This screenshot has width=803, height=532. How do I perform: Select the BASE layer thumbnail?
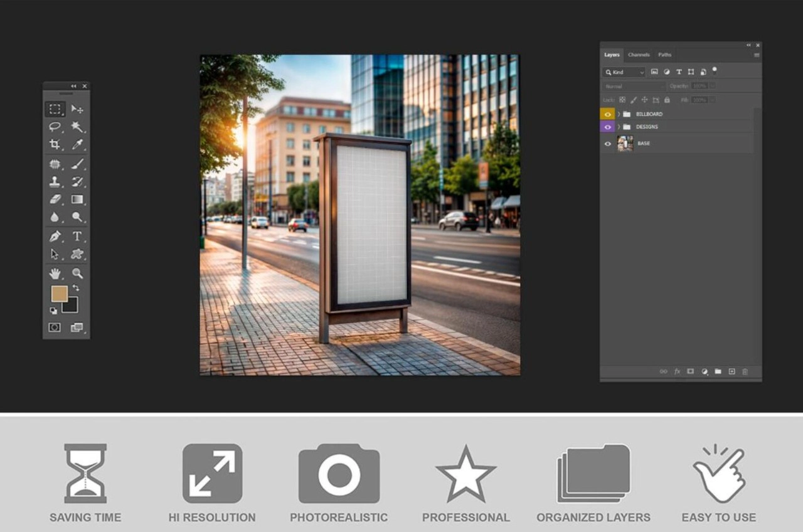[625, 144]
